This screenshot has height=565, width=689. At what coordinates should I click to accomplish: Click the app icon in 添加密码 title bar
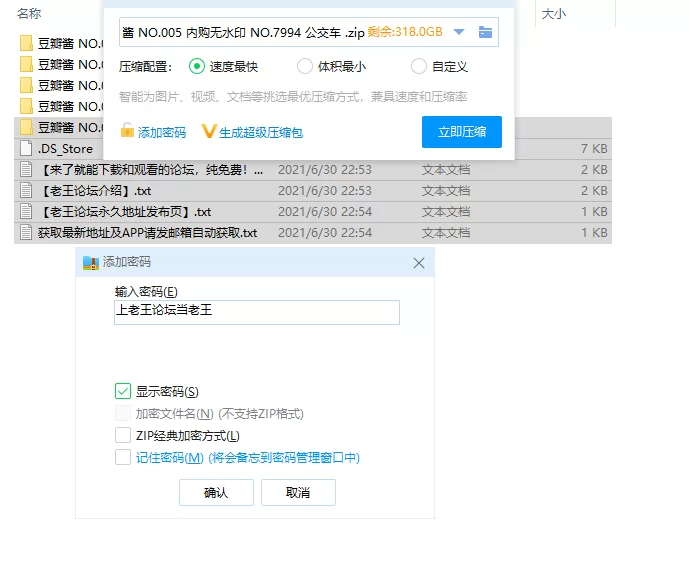click(91, 262)
